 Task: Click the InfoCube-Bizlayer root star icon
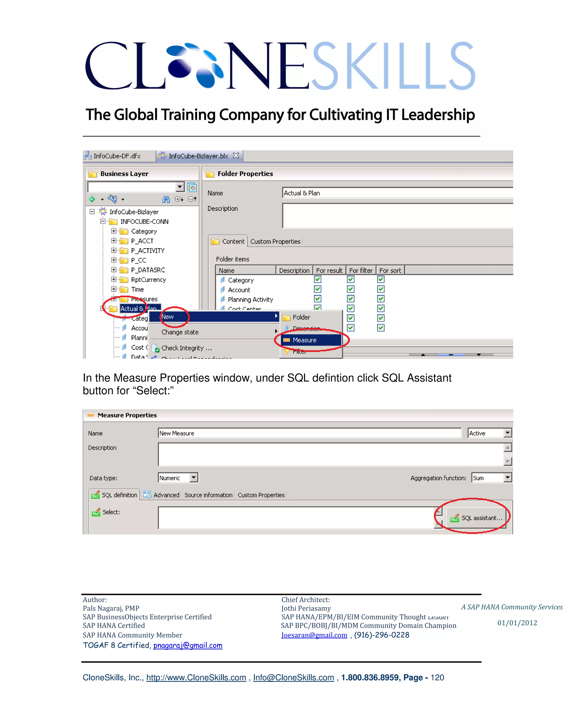103,212
